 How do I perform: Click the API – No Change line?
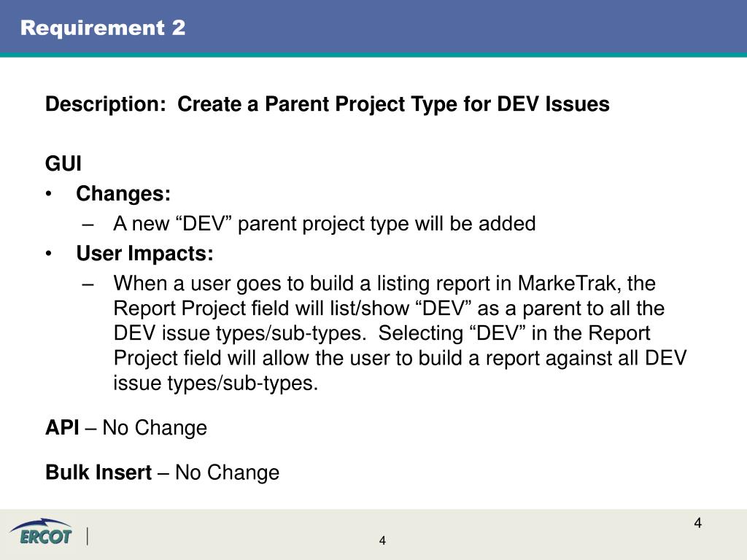coord(126,427)
